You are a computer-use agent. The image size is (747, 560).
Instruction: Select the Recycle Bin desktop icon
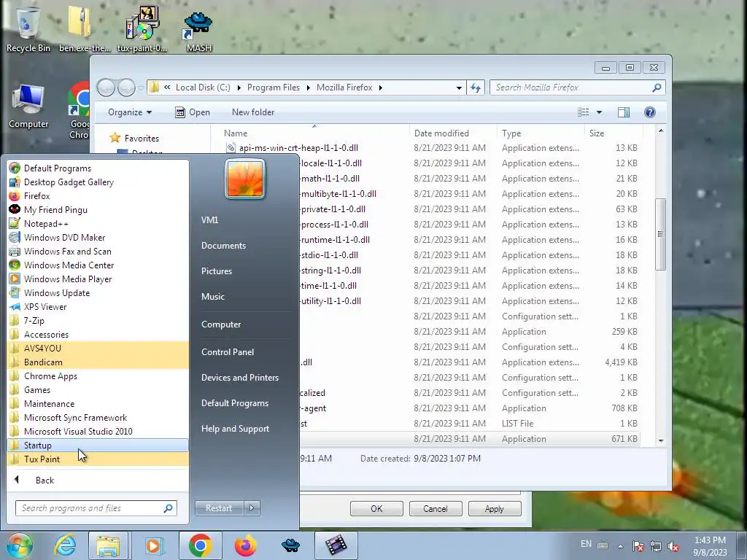28,29
